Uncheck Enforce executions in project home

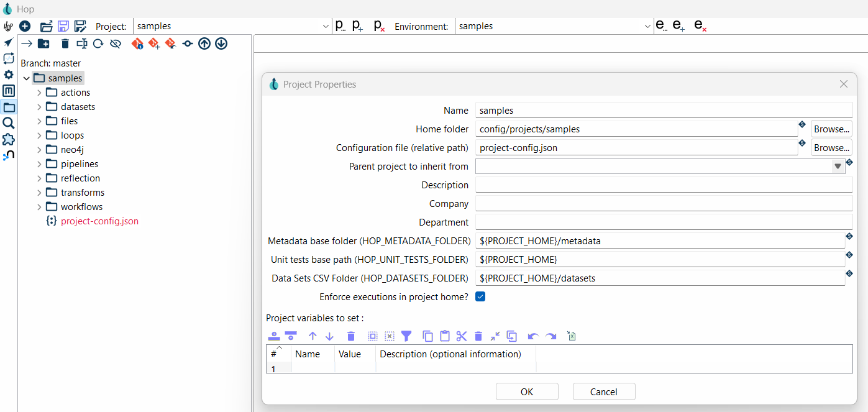pyautogui.click(x=480, y=296)
